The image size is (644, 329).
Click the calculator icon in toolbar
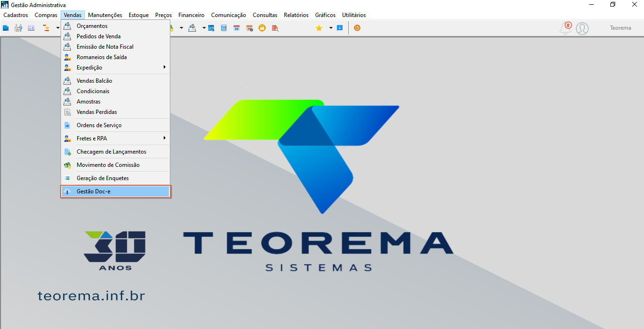point(224,28)
